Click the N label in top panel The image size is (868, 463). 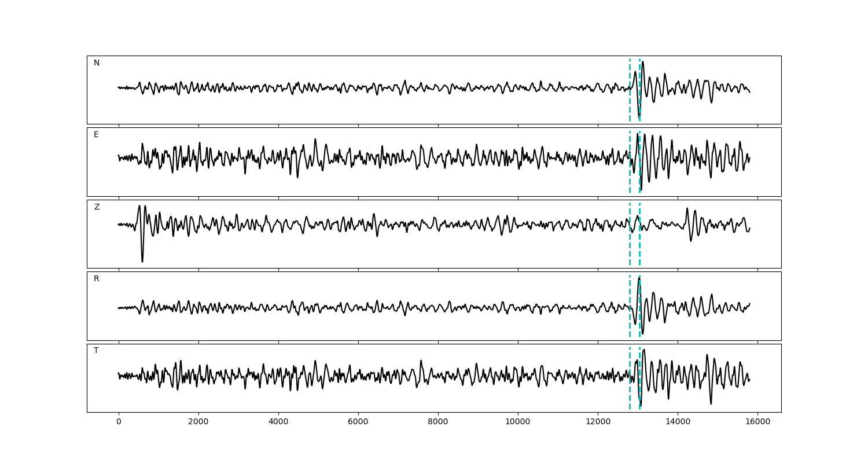click(x=97, y=63)
